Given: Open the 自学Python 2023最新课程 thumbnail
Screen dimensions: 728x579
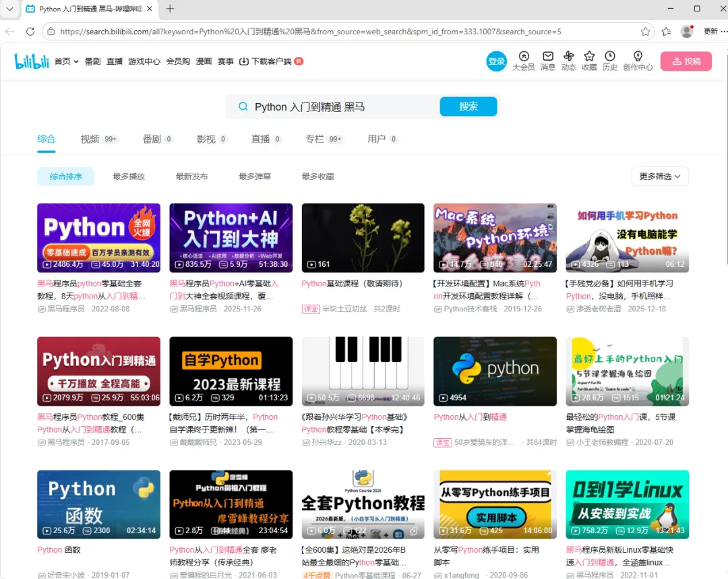Looking at the screenshot, I should click(231, 371).
